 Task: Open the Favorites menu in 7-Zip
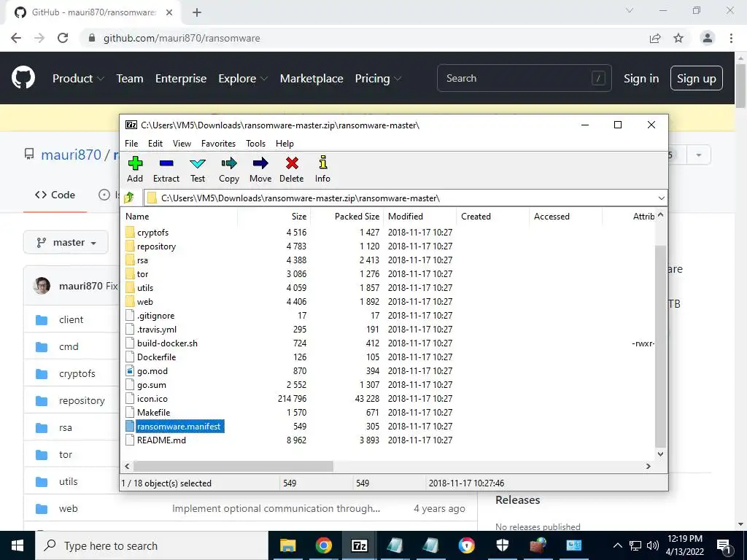coord(218,144)
